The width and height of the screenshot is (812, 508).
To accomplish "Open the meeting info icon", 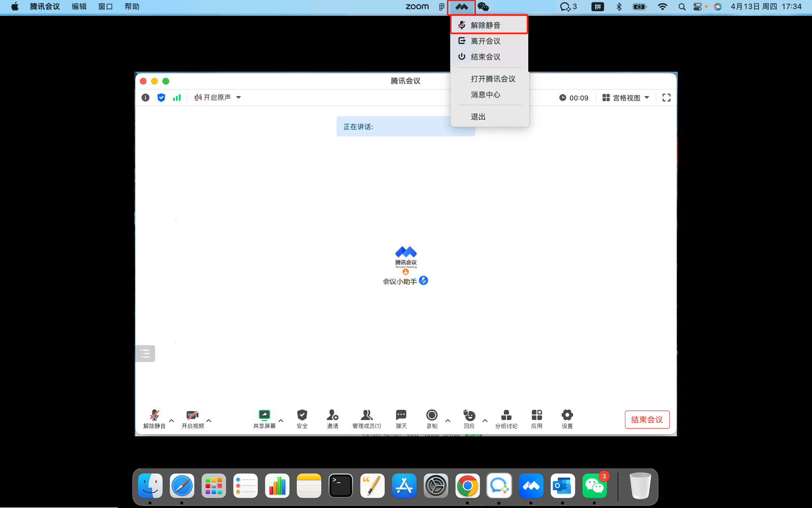I will click(145, 98).
